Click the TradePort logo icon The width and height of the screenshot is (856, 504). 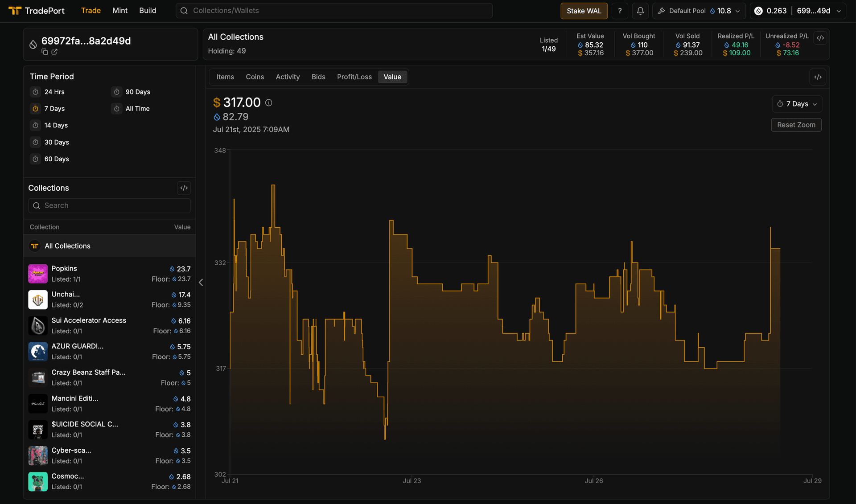point(15,10)
